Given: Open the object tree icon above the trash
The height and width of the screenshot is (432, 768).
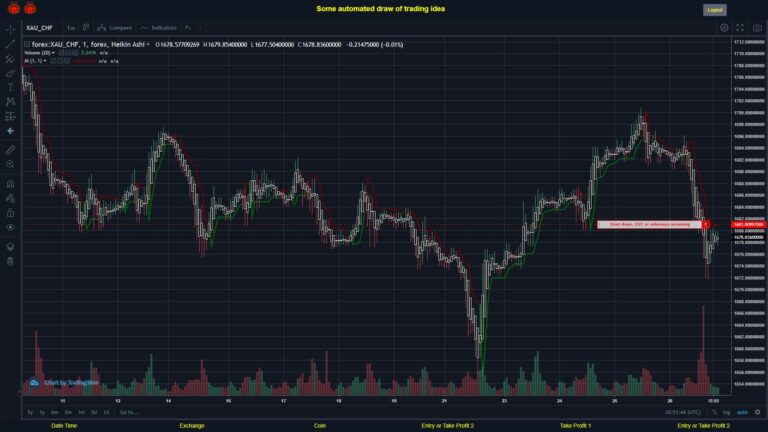Looking at the screenshot, I should [x=10, y=246].
